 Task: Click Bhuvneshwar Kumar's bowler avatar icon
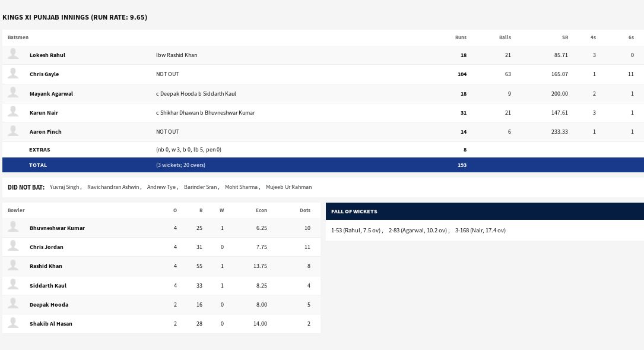(x=13, y=227)
